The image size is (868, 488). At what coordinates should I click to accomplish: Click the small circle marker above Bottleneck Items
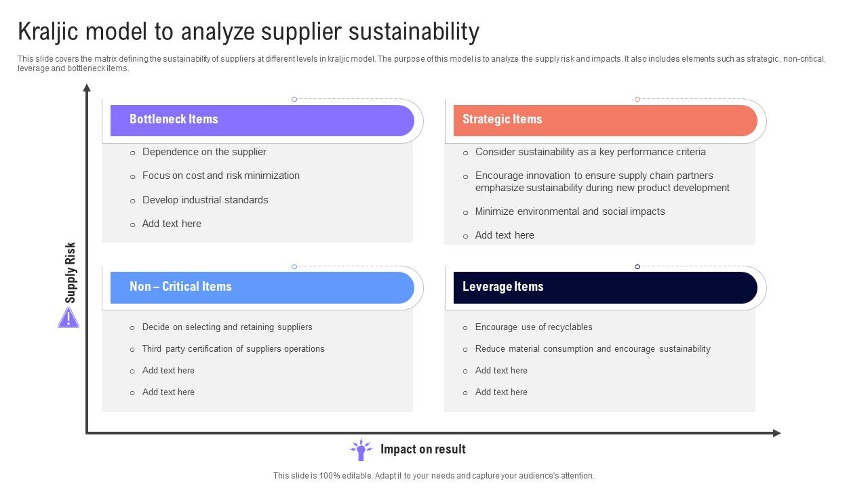coord(294,100)
